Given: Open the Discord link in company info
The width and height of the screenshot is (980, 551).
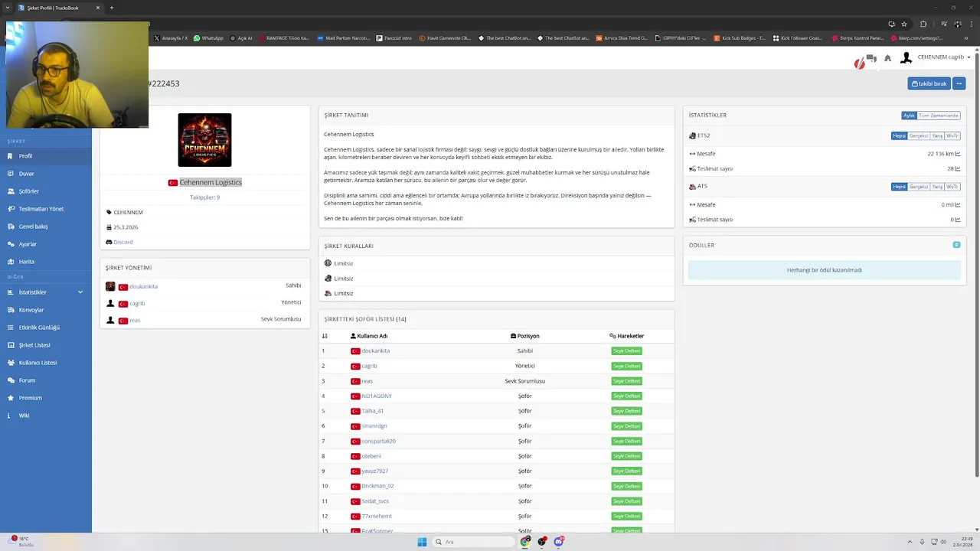Looking at the screenshot, I should point(122,242).
